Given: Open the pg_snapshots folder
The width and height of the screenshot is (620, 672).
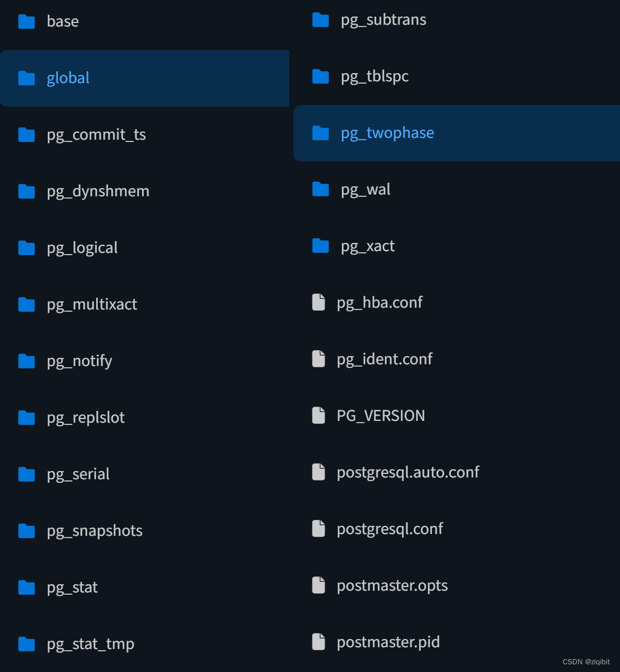Looking at the screenshot, I should coord(94,531).
